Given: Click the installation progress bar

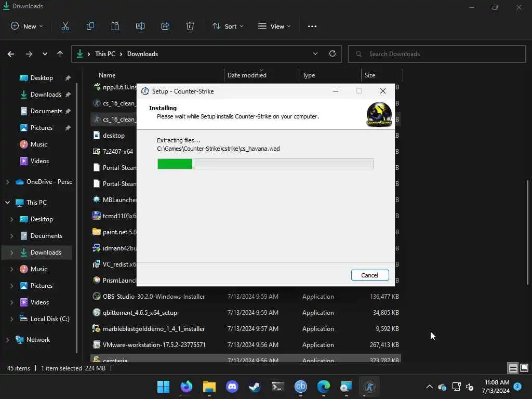Looking at the screenshot, I should (265, 164).
